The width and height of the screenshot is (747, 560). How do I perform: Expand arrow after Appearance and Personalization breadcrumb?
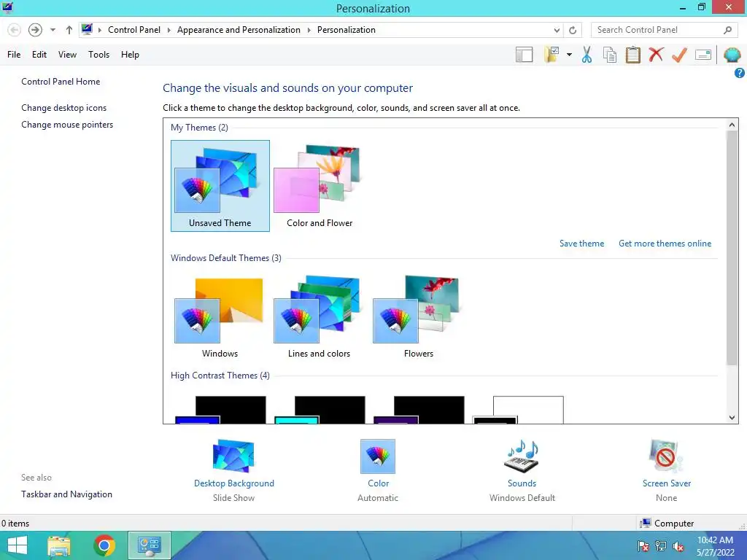pos(309,30)
